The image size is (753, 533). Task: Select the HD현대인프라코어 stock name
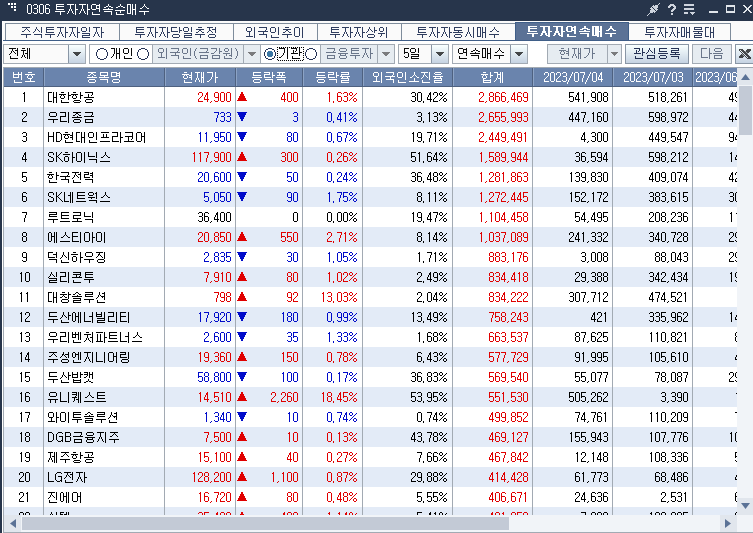pyautogui.click(x=96, y=138)
